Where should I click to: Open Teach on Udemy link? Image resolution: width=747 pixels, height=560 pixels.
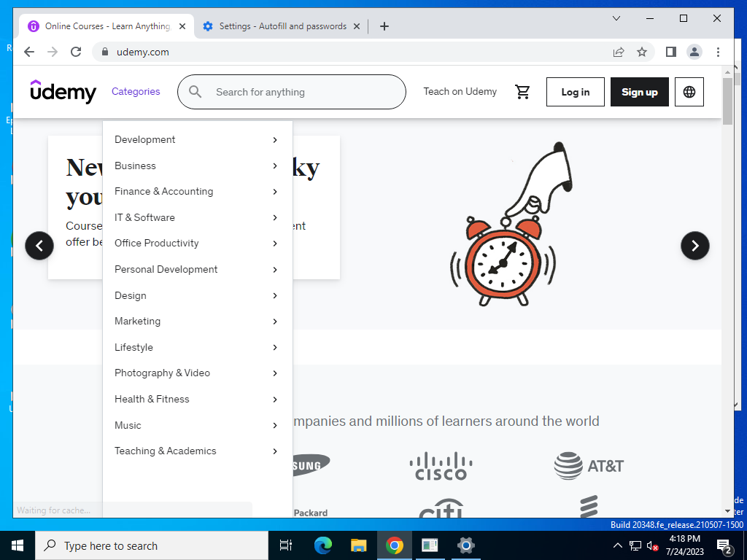(x=460, y=91)
